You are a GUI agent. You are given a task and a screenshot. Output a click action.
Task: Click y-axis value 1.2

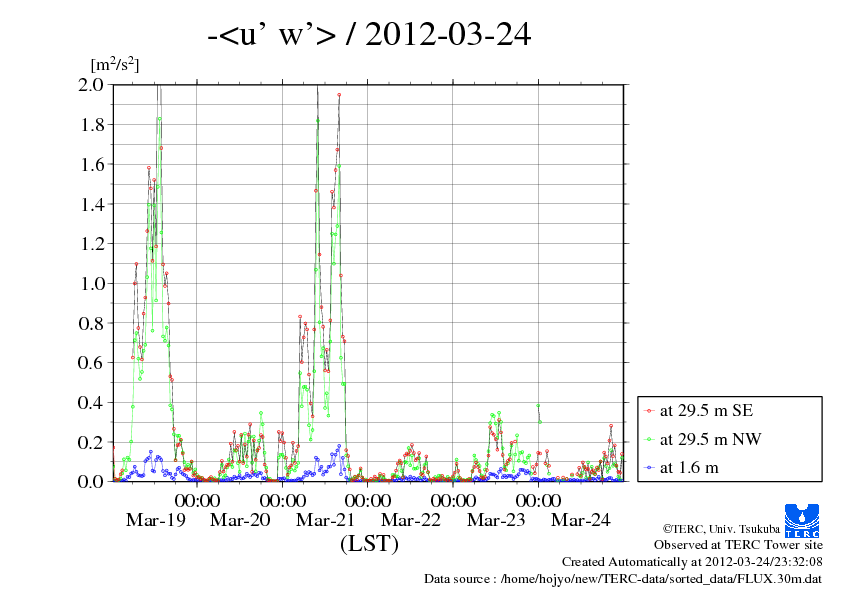91,244
